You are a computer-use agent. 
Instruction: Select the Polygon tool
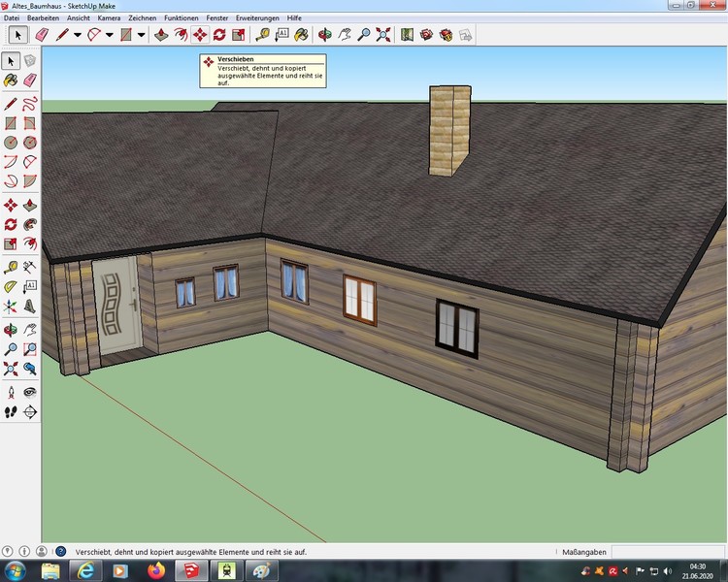pos(30,143)
